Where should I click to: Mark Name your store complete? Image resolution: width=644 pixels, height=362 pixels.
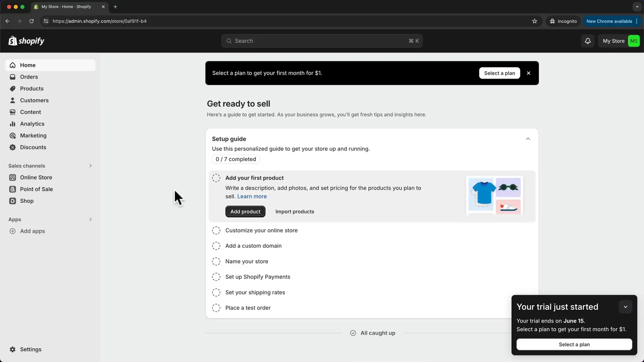(216, 261)
